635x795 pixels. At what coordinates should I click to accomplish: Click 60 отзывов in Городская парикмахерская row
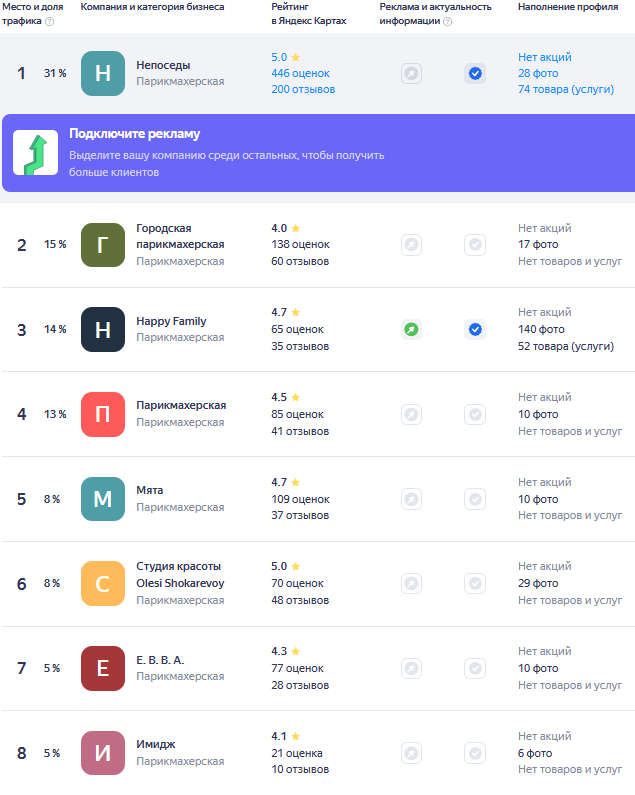(x=300, y=262)
